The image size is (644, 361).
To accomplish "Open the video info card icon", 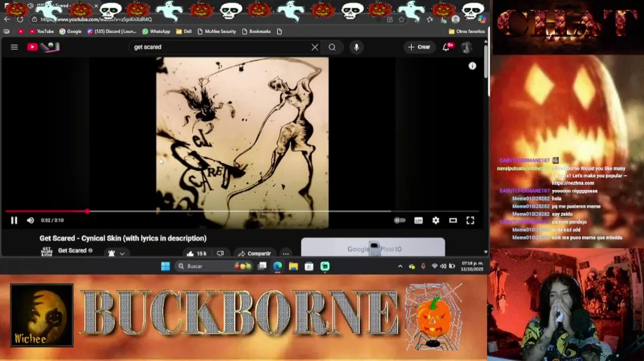I will 472,66.
